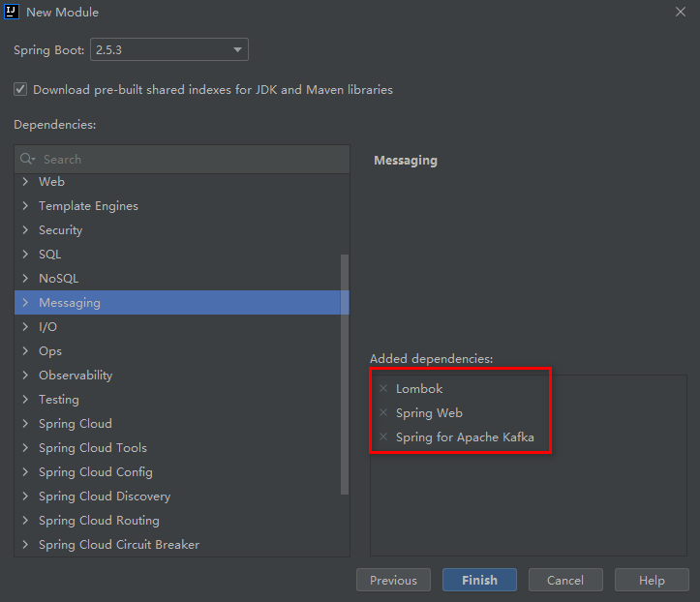Expand the Template Engines category chevron

25,206
